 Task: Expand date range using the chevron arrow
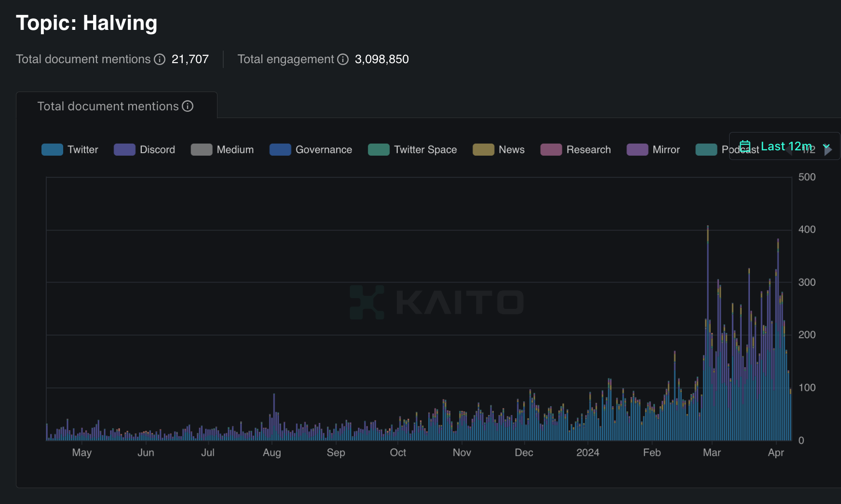827,146
